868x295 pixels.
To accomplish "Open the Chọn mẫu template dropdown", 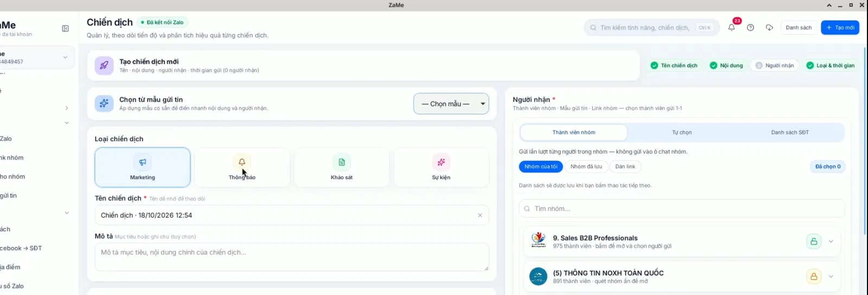I will (451, 104).
